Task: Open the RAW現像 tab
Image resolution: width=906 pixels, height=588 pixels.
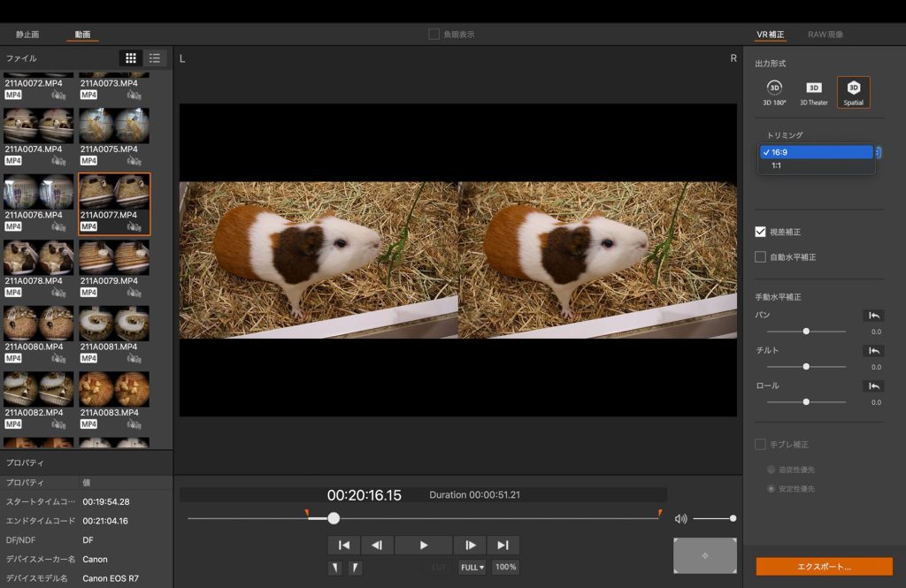Action: tap(825, 34)
